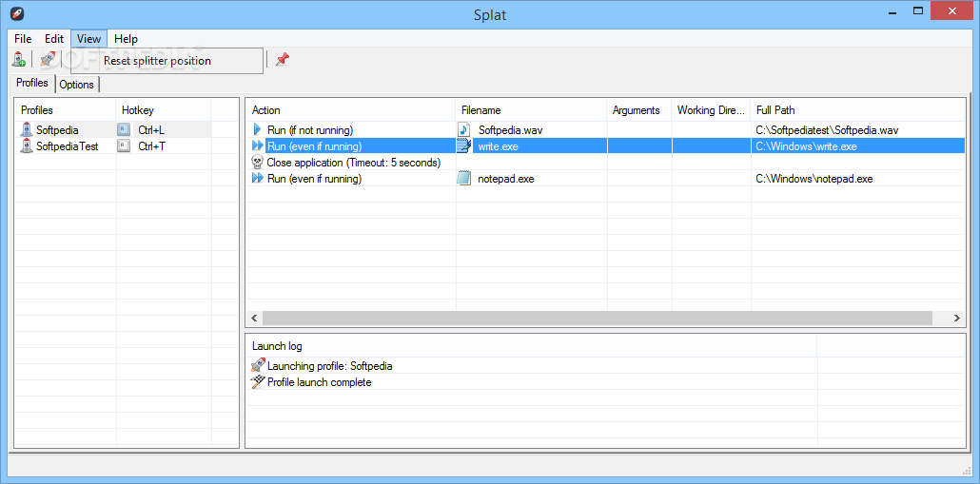Click the write.exe filename cell
980x484 pixels.
click(531, 146)
